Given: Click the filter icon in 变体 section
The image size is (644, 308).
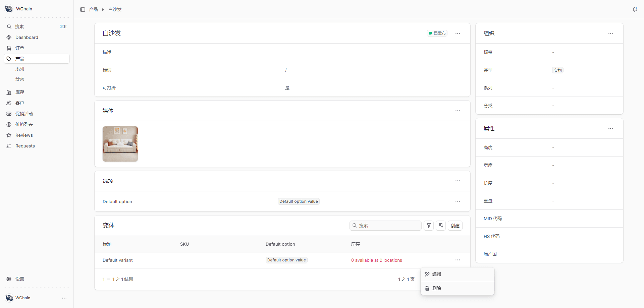Looking at the screenshot, I should click(429, 226).
